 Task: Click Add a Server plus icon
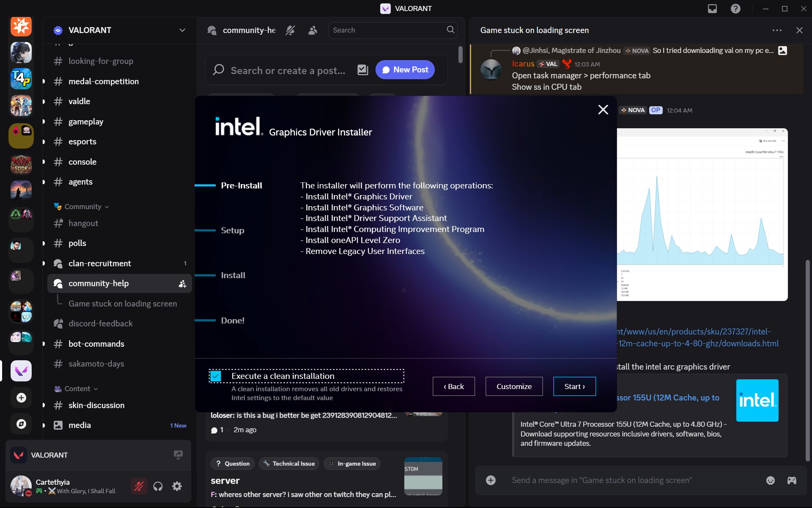coord(21,398)
